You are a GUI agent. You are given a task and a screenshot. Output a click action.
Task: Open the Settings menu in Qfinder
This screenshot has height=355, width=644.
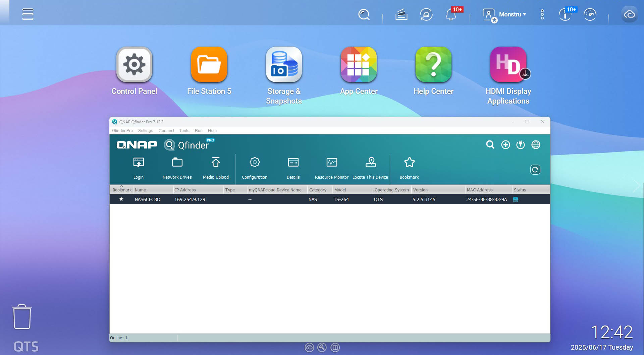click(146, 131)
